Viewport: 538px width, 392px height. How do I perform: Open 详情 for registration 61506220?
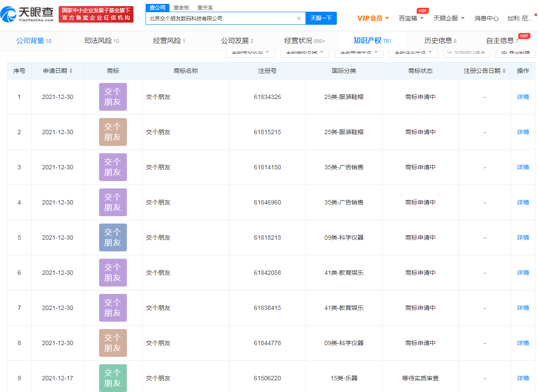tap(523, 378)
